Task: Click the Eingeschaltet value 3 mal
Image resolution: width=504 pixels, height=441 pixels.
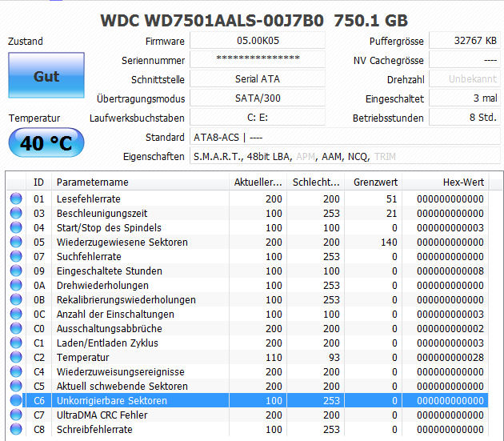Action: point(465,98)
